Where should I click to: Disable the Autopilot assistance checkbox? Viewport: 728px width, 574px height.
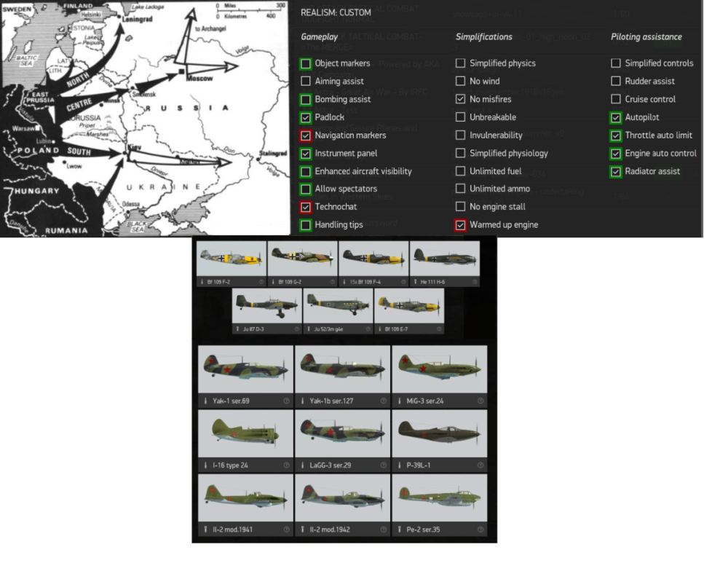tap(616, 117)
